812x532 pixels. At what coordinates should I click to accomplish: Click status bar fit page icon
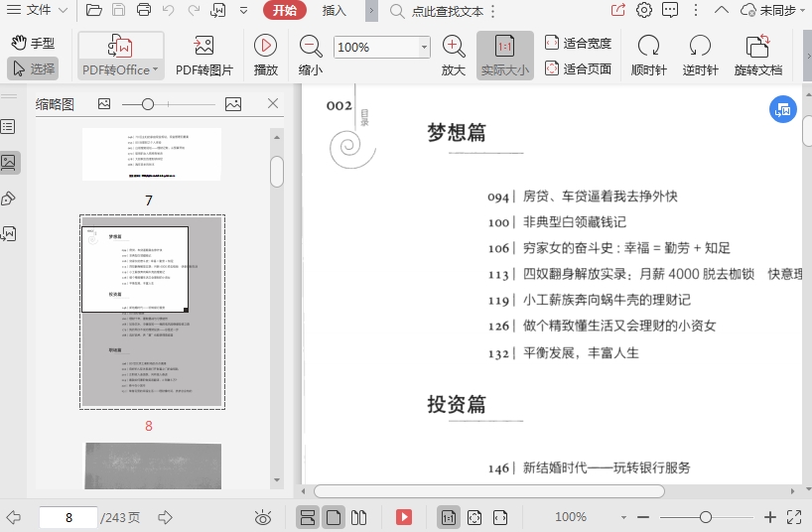point(474,517)
